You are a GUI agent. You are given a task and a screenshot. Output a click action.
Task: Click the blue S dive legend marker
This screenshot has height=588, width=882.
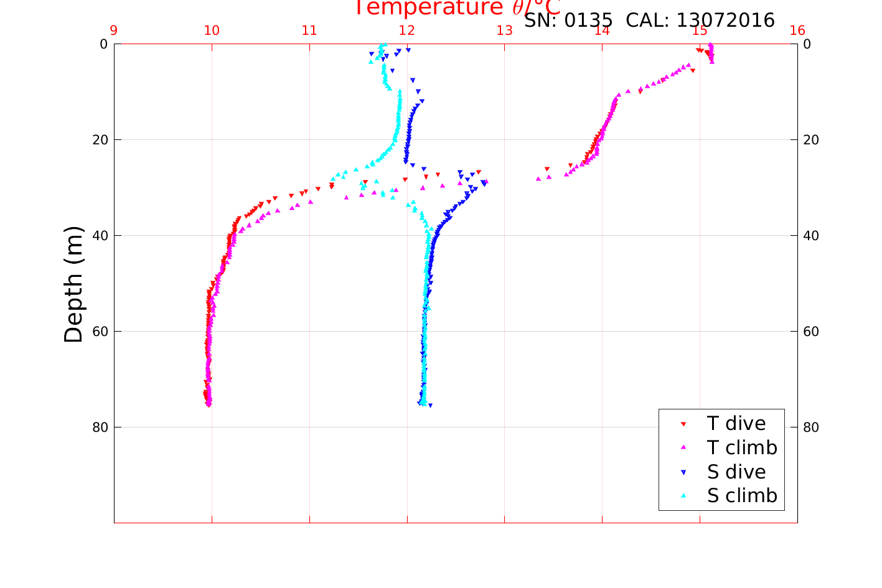pyautogui.click(x=683, y=472)
